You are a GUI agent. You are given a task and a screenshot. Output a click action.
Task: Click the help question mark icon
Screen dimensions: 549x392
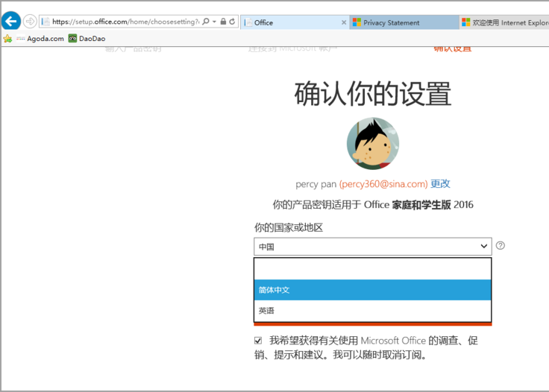[501, 245]
